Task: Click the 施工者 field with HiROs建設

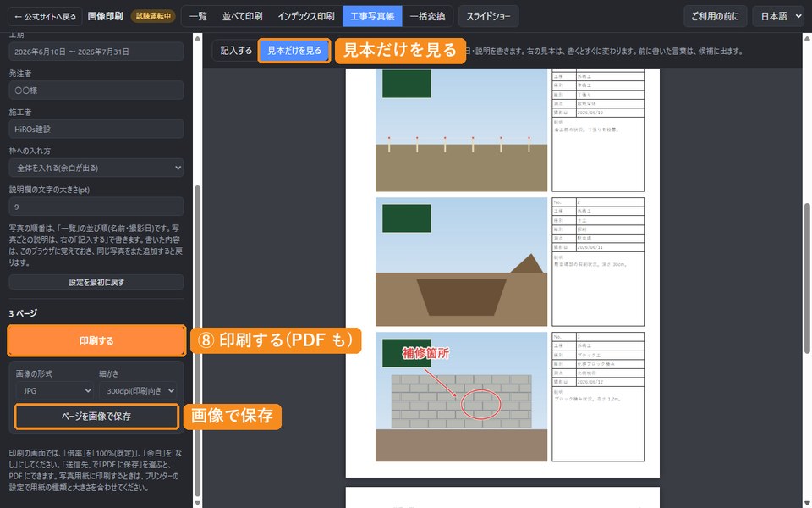Action: (96, 129)
